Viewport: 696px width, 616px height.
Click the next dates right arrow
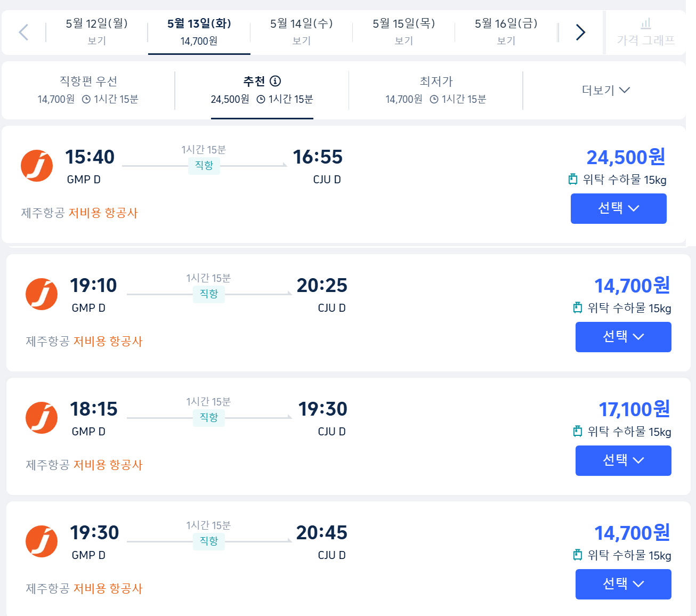click(x=581, y=33)
